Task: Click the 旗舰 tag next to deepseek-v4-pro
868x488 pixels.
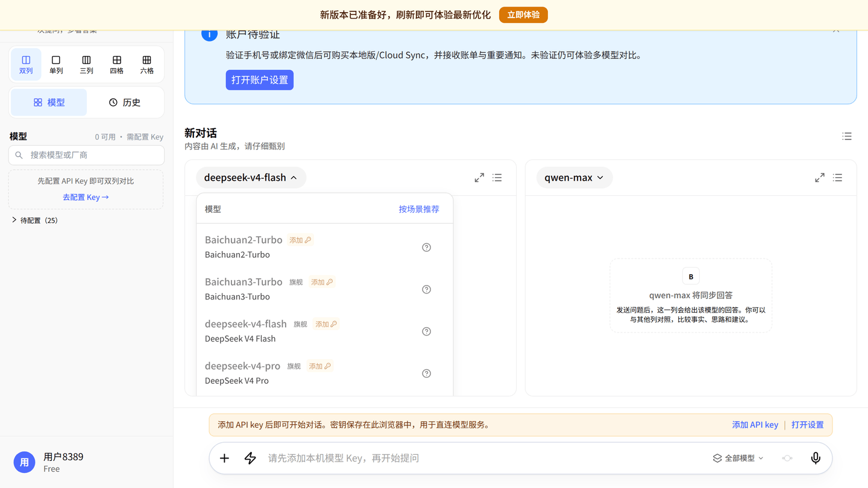Action: coord(294,366)
